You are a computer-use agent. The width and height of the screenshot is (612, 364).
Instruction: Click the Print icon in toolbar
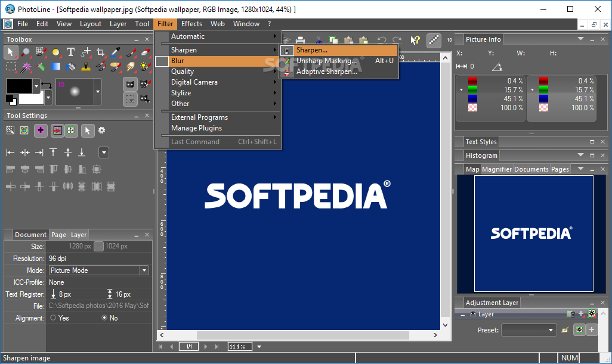[300, 40]
